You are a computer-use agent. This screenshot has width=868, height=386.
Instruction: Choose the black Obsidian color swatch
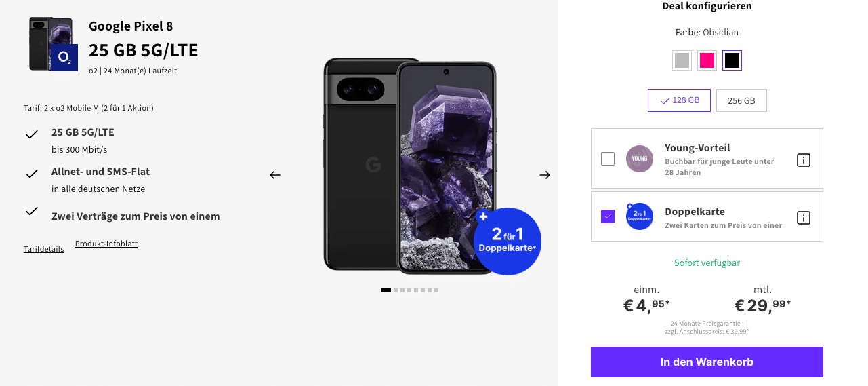[732, 60]
